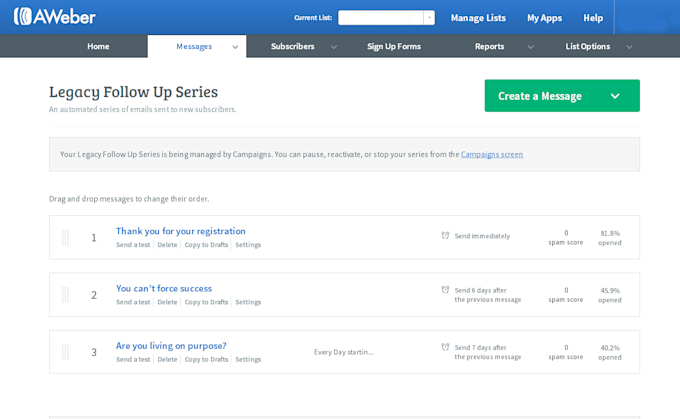Click the AWeber logo icon
This screenshot has width=680, height=419.
pos(22,17)
